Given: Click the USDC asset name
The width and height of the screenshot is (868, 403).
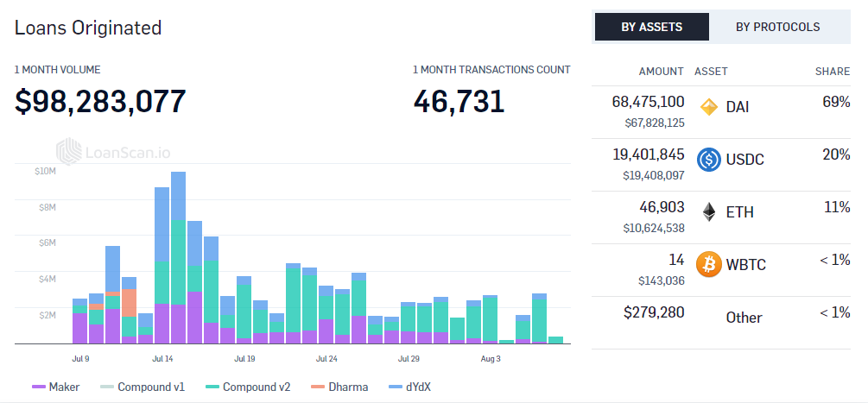Looking at the screenshot, I should pyautogui.click(x=745, y=160).
